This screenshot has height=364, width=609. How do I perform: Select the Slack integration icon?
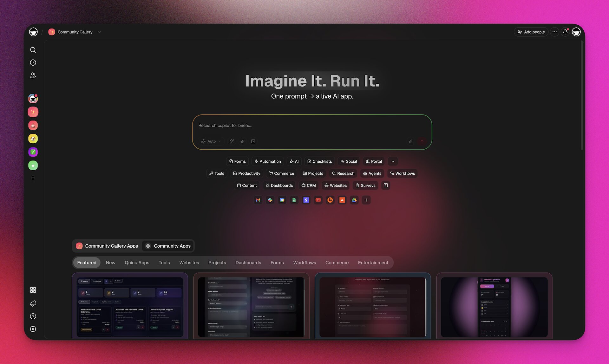pos(270,200)
